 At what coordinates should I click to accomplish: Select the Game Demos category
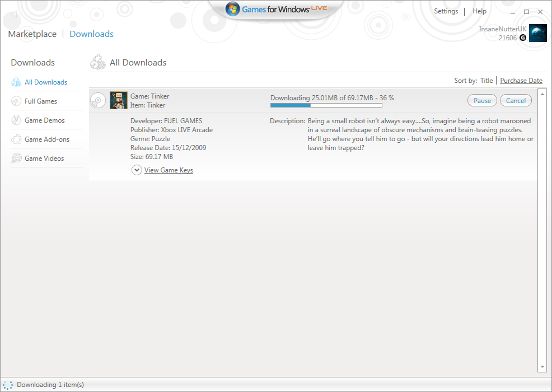point(45,120)
